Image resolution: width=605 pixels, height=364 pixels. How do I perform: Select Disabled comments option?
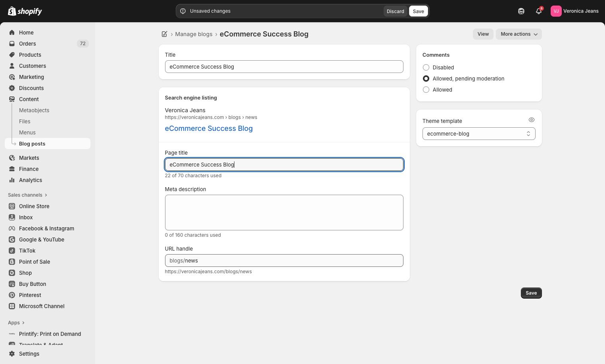pos(426,67)
